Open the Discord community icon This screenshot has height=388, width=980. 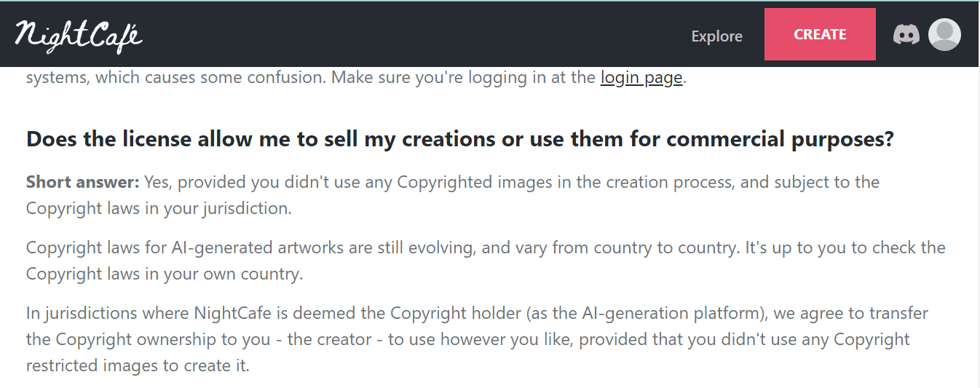pos(906,34)
